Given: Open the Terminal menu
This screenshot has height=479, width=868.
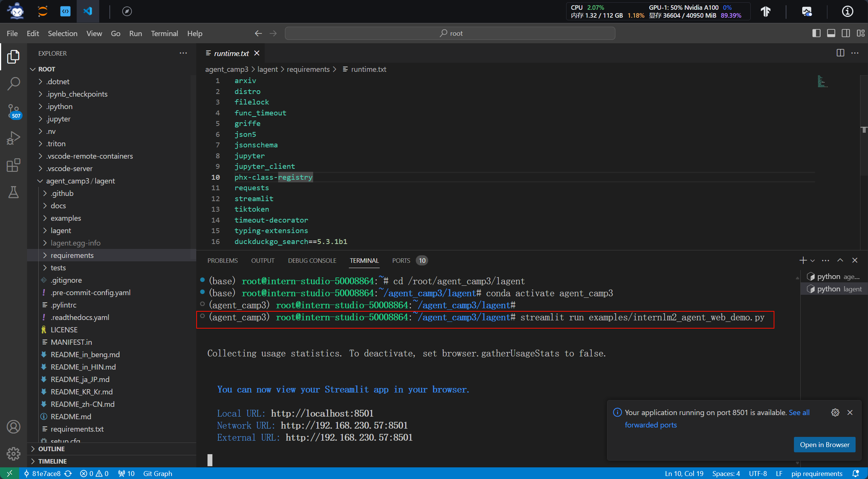Looking at the screenshot, I should pos(164,33).
